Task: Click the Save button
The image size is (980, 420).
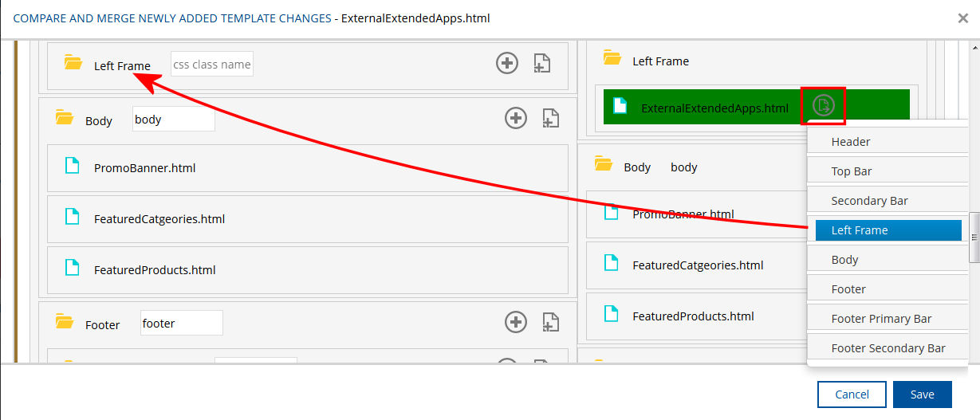Action: click(923, 394)
